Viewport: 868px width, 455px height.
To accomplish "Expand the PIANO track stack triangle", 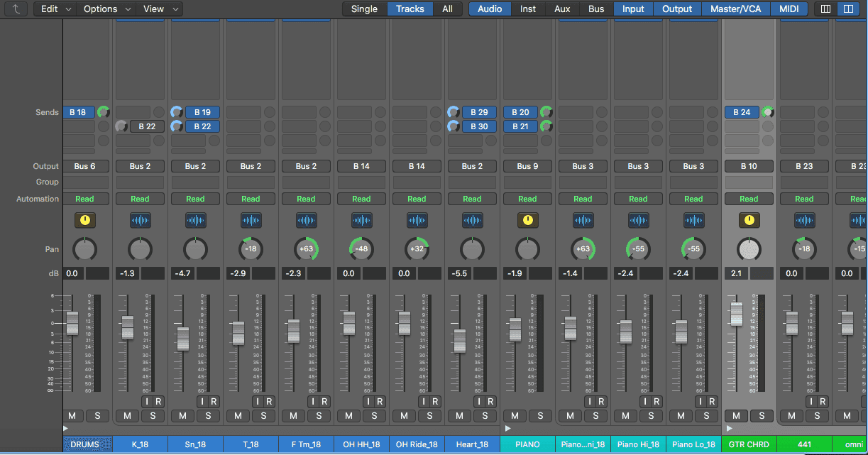I will tap(507, 428).
